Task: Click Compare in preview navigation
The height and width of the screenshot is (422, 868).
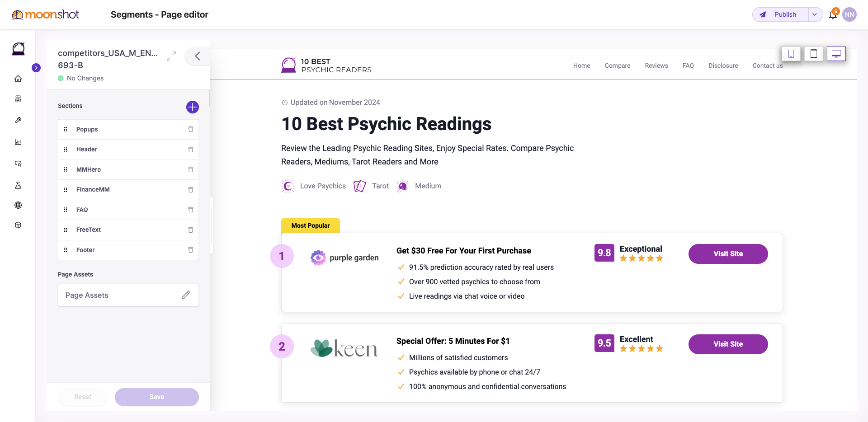Action: click(x=618, y=66)
